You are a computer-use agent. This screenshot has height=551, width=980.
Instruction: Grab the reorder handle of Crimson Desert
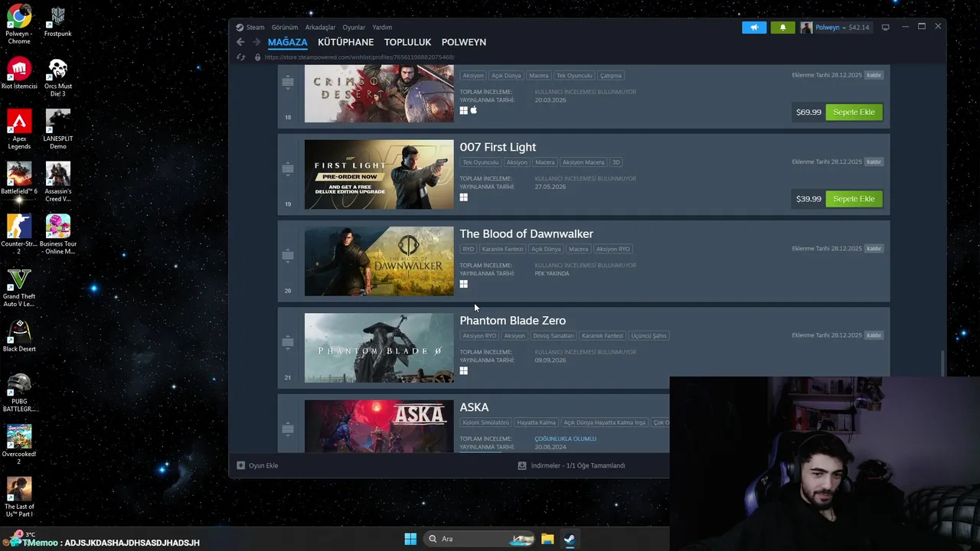pyautogui.click(x=288, y=80)
